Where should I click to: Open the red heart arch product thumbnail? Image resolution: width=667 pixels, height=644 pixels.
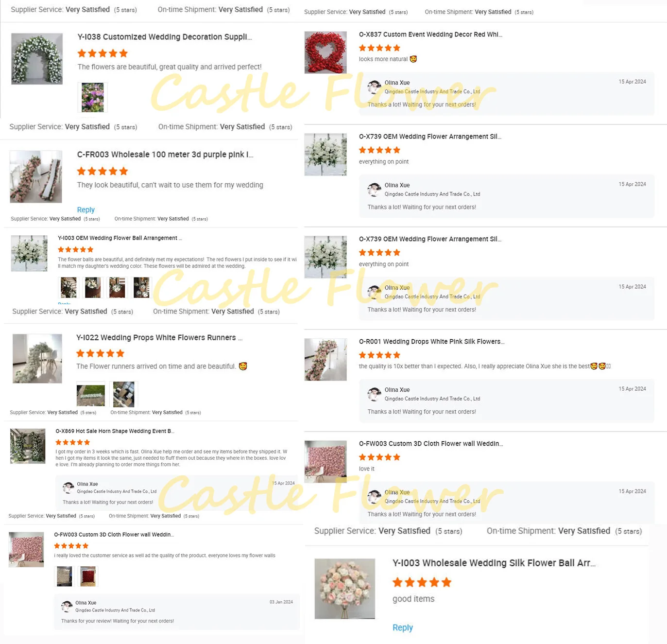[325, 52]
